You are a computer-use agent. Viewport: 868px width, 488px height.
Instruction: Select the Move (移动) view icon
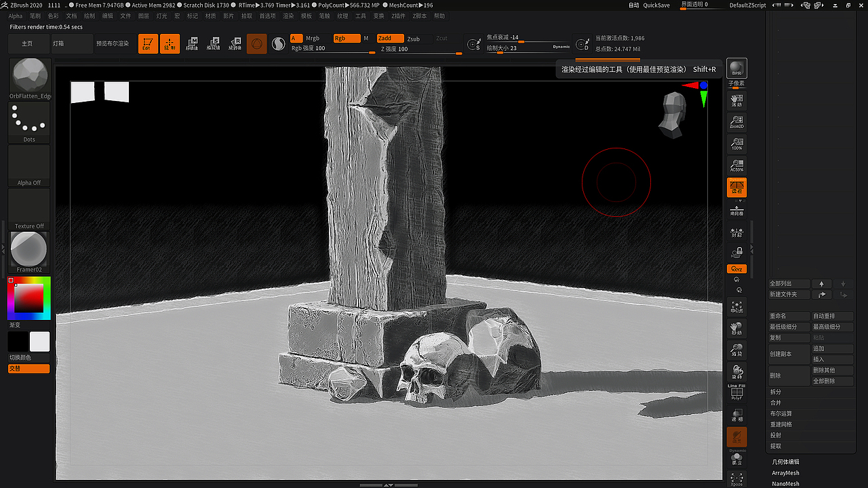[736, 329]
